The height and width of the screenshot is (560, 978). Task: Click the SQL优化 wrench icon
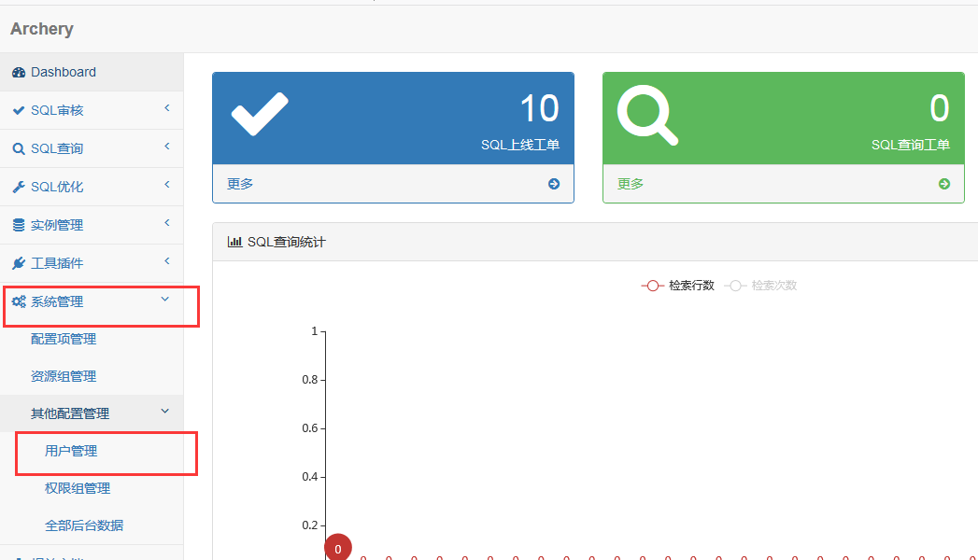[19, 187]
